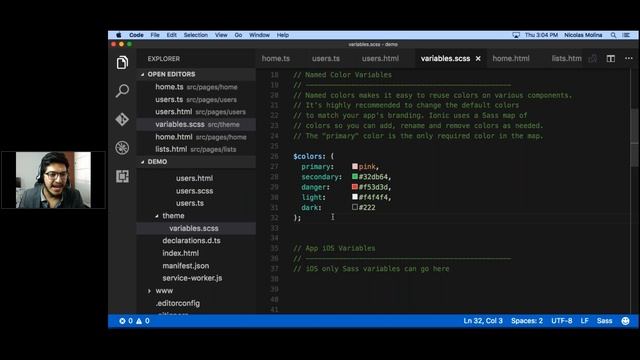Image resolution: width=640 pixels, height=360 pixels.
Task: Click the open changes icon beside tabs
Action: pos(593,58)
